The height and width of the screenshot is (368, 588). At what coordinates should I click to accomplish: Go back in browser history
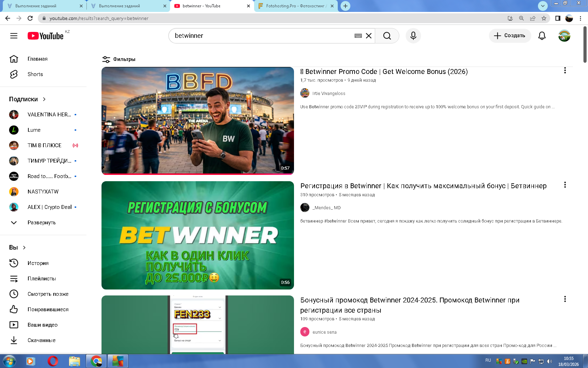[x=8, y=18]
